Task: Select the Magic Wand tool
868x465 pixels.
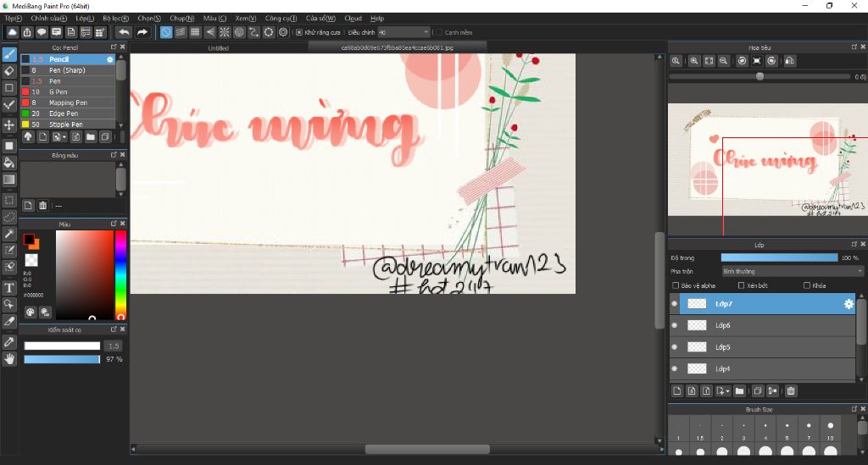Action: tap(8, 234)
